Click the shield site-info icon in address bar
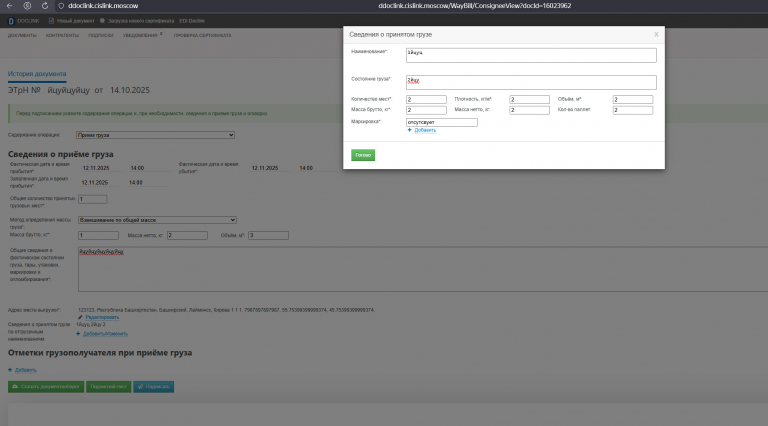Viewport: 768px width, 426px height. click(x=61, y=6)
